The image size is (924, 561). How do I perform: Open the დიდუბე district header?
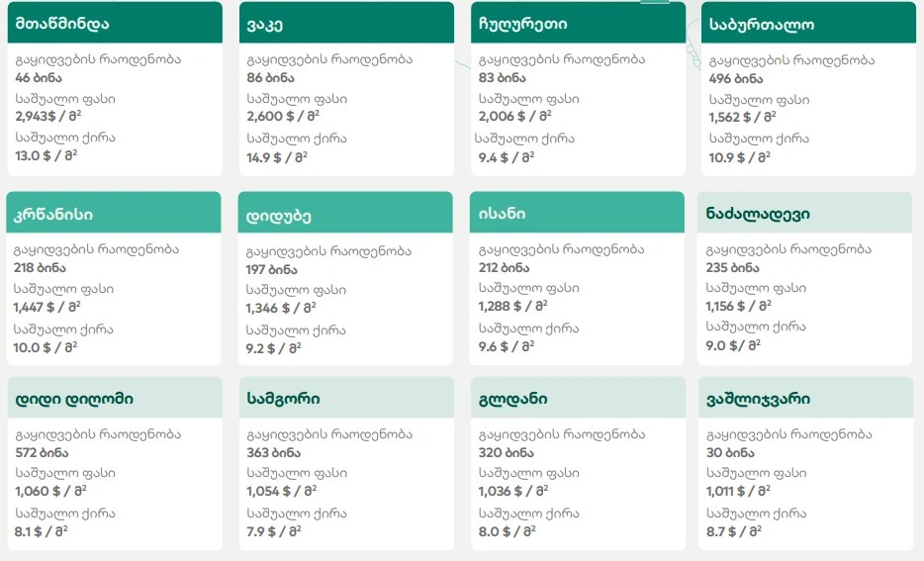click(345, 215)
